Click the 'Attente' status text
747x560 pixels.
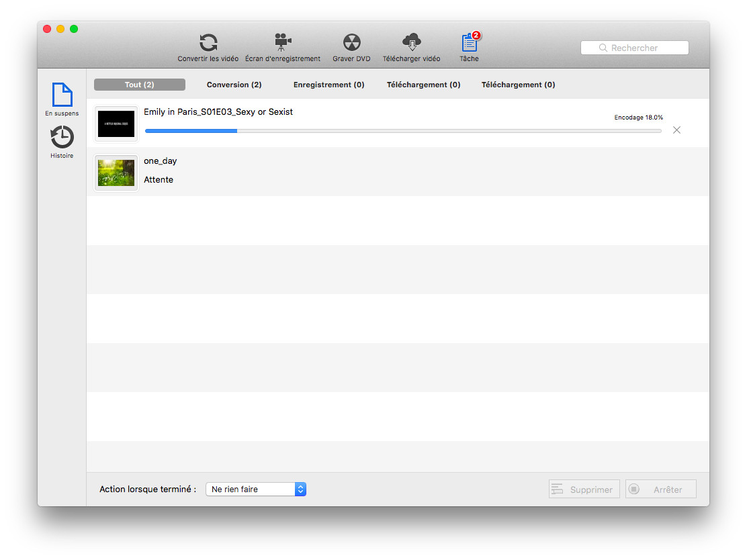[159, 179]
